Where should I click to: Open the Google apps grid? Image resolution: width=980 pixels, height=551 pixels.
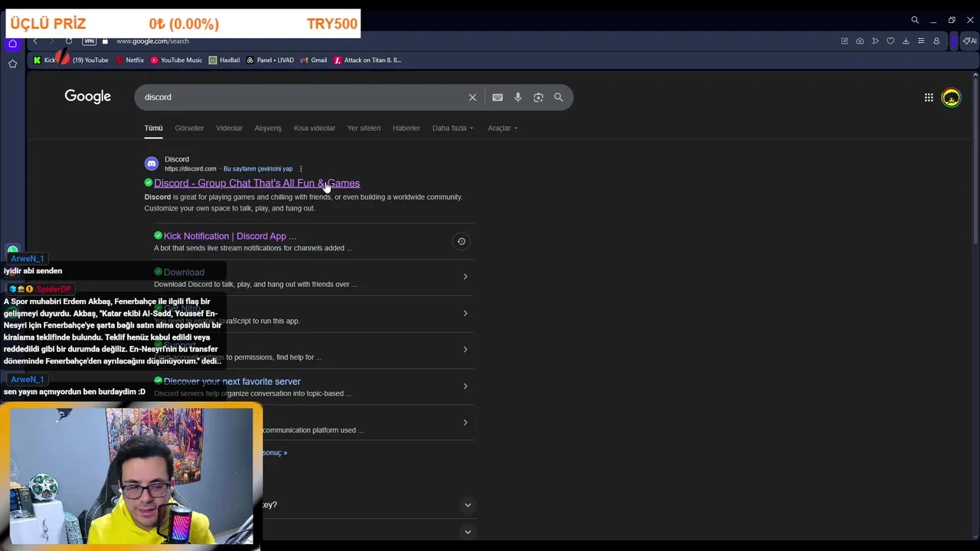(x=929, y=97)
